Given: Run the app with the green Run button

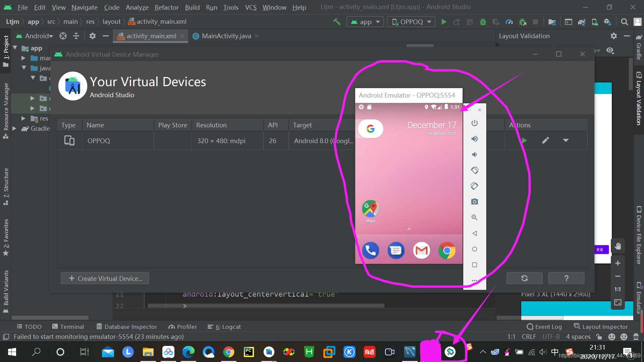Looking at the screenshot, I should [444, 22].
